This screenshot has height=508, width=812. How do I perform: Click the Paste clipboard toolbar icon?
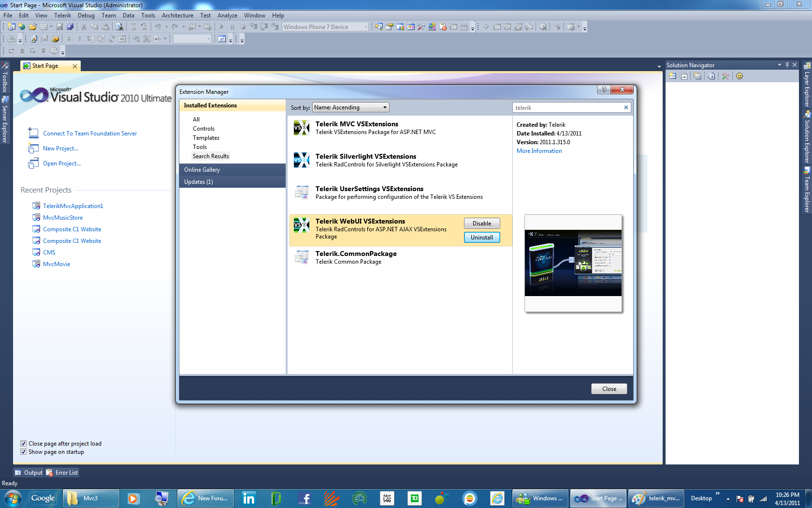[x=105, y=27]
